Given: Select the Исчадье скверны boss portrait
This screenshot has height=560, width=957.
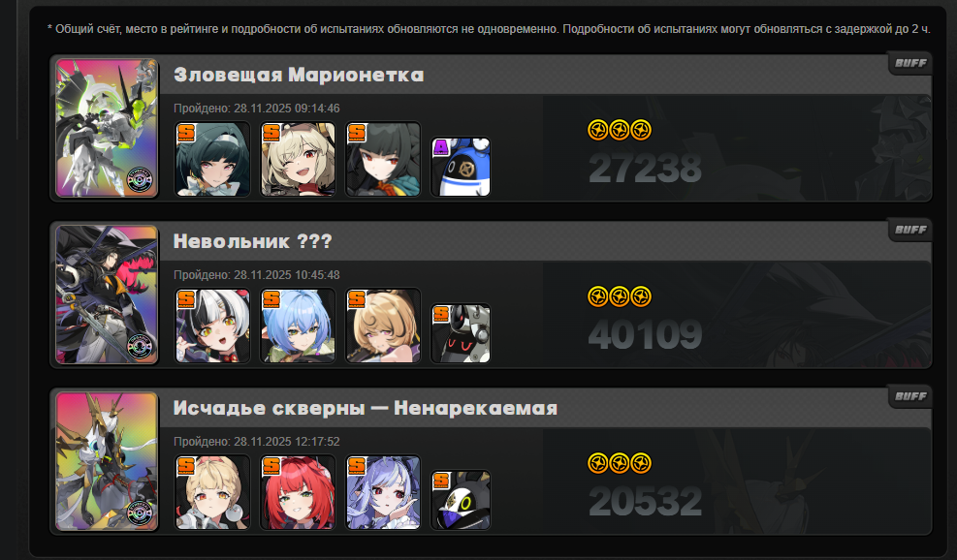Looking at the screenshot, I should [x=107, y=461].
